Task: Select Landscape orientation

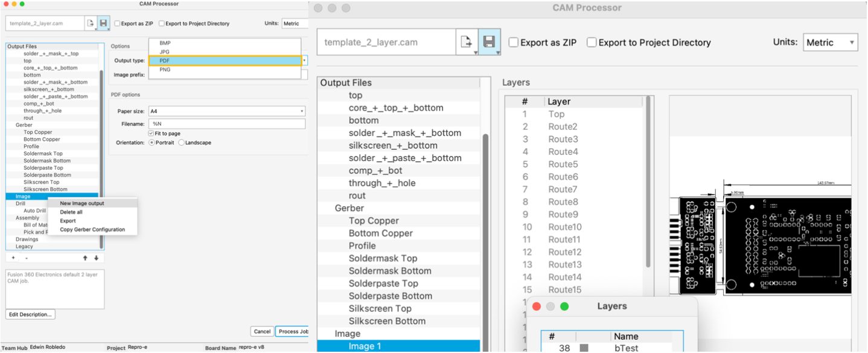Action: (182, 143)
